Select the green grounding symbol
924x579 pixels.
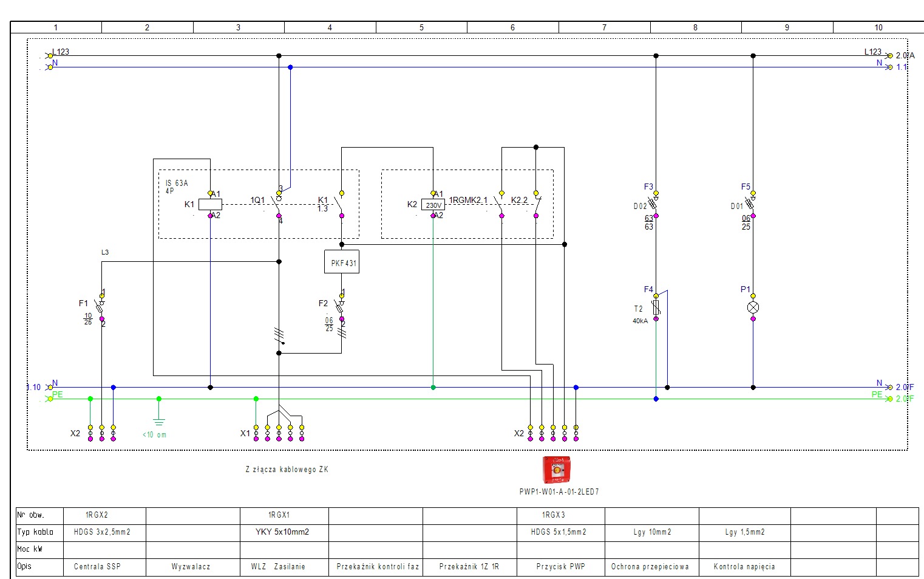click(x=158, y=420)
